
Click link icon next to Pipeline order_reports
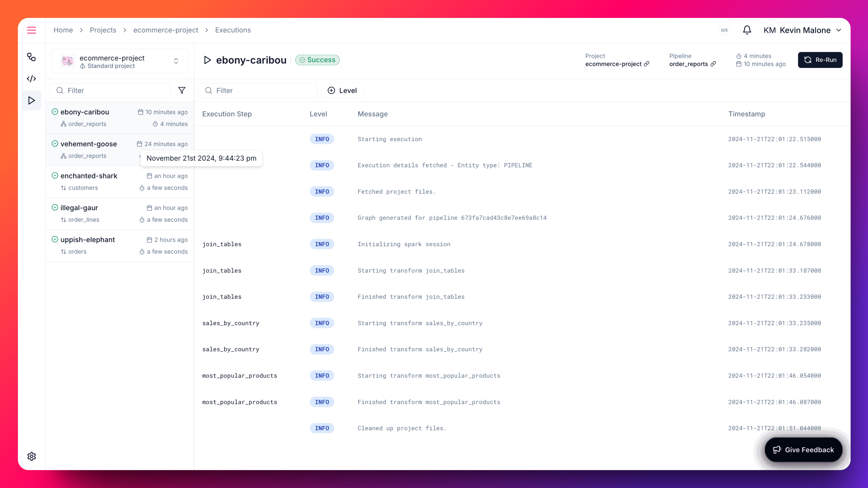coord(713,64)
